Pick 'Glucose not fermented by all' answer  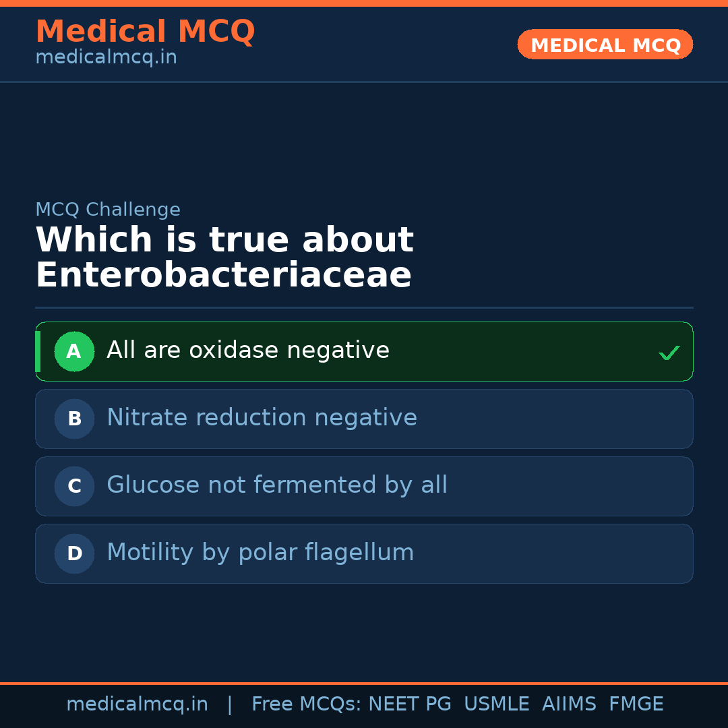tap(276, 485)
